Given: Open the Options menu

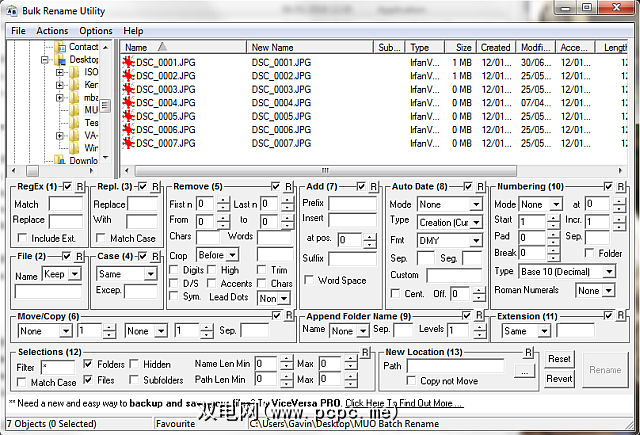Looking at the screenshot, I should click(x=96, y=31).
